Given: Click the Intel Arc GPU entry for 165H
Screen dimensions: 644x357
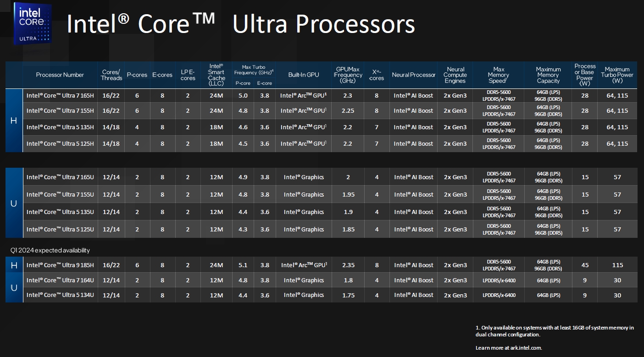Looking at the screenshot, I should pyautogui.click(x=303, y=96).
